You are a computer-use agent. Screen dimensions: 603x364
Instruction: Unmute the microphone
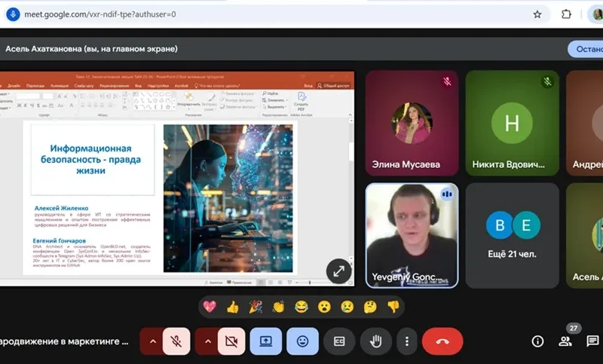click(176, 341)
